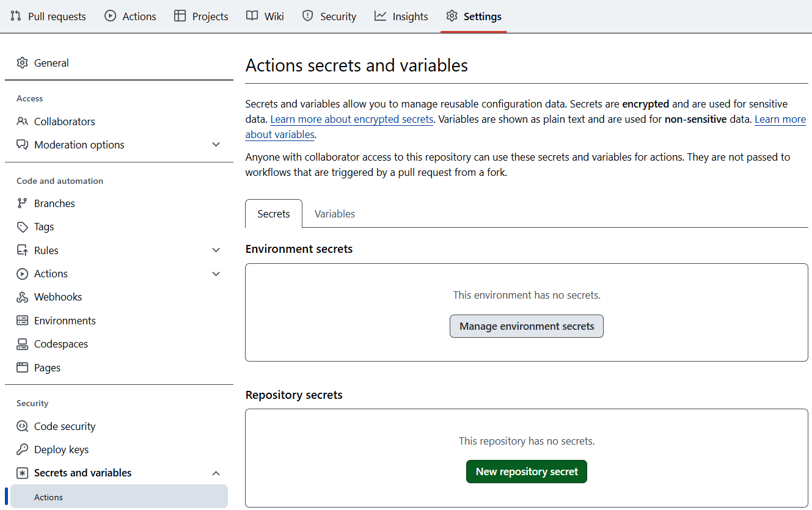This screenshot has width=812, height=510.
Task: Open Environments settings label
Action: 65,321
